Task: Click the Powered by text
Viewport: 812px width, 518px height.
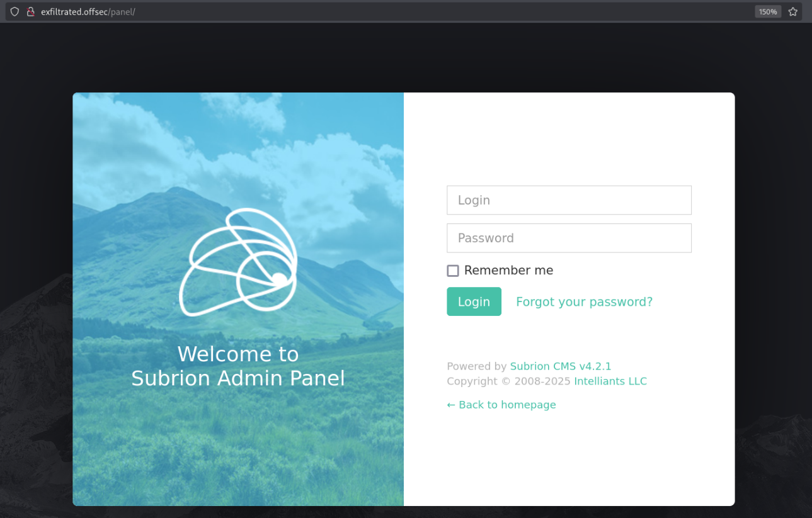Action: coord(477,366)
